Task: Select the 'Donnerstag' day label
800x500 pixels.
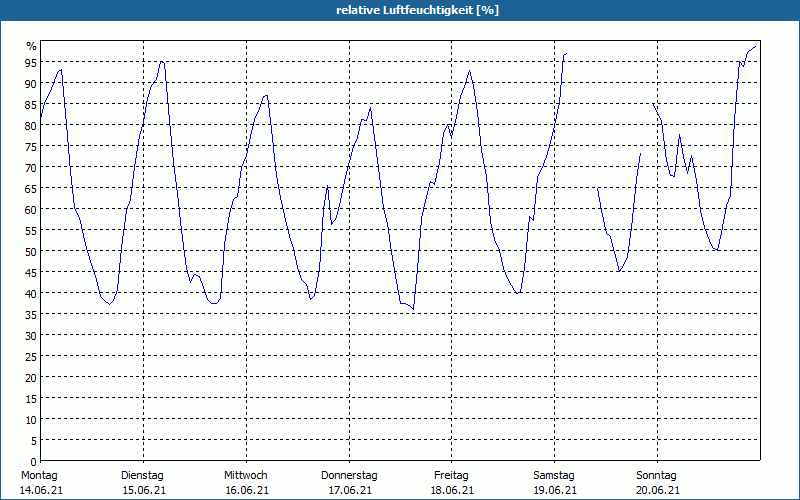Action: click(x=349, y=475)
